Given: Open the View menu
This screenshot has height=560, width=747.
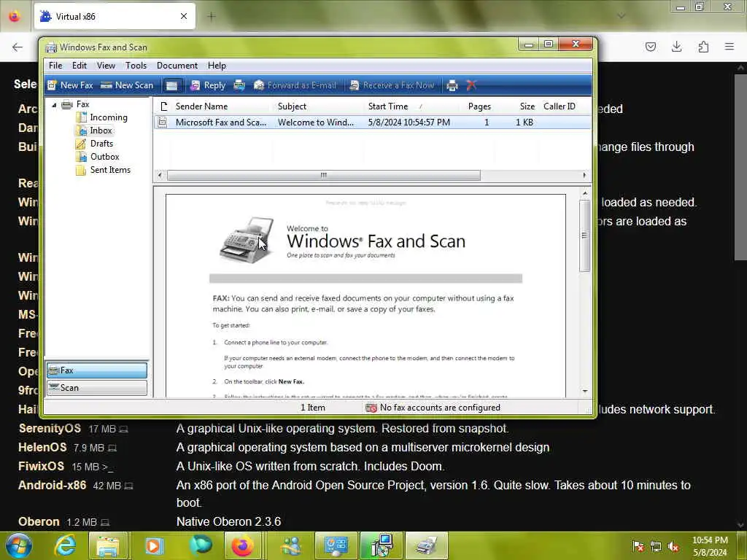Looking at the screenshot, I should point(106,66).
